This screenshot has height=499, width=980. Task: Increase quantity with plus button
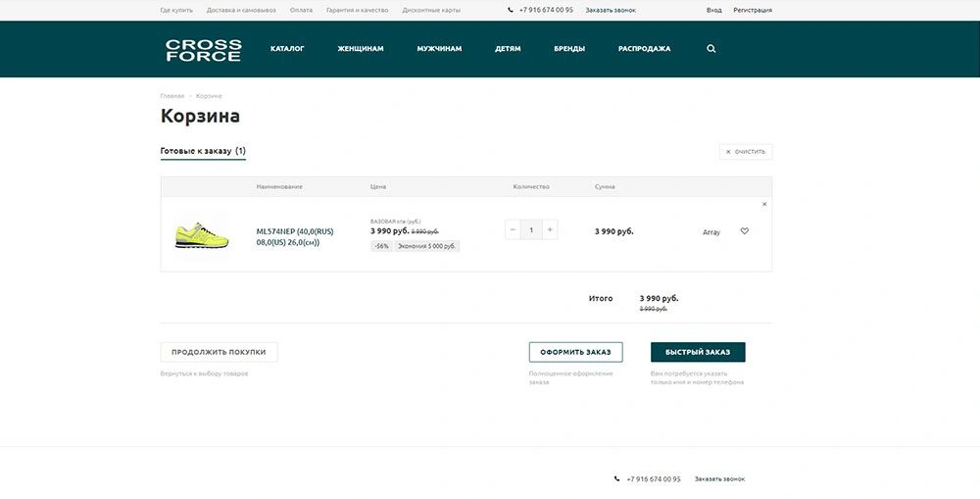[x=550, y=230]
